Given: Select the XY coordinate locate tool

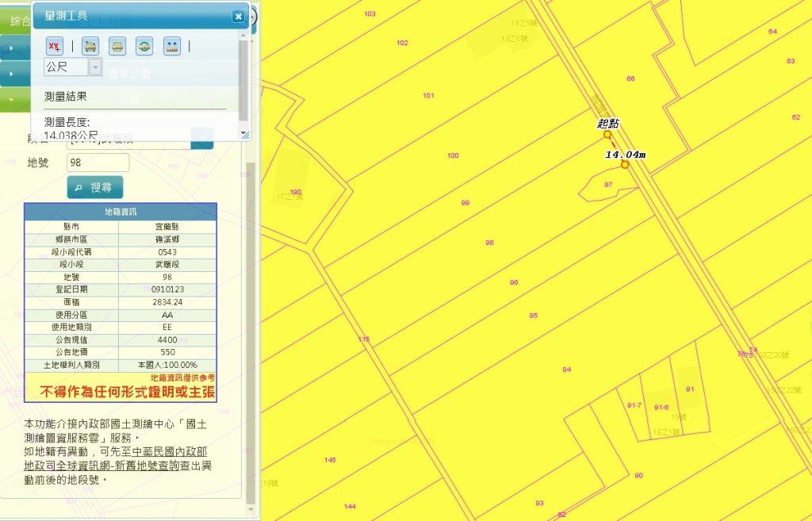Looking at the screenshot, I should coord(55,46).
